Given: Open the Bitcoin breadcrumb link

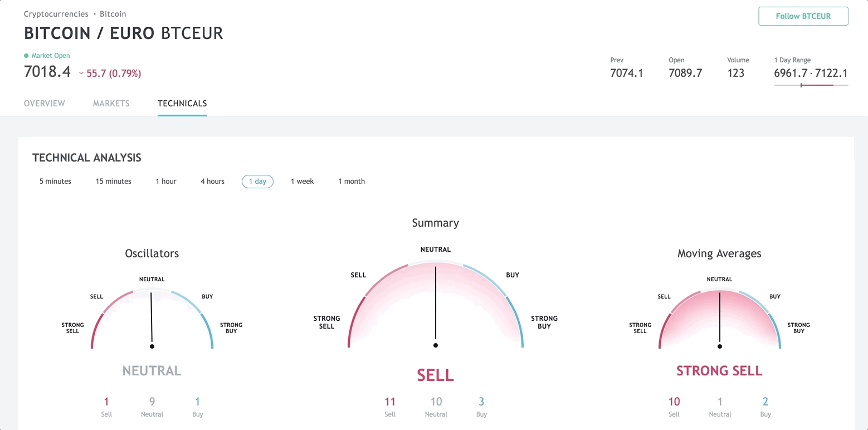Looking at the screenshot, I should click(x=113, y=14).
